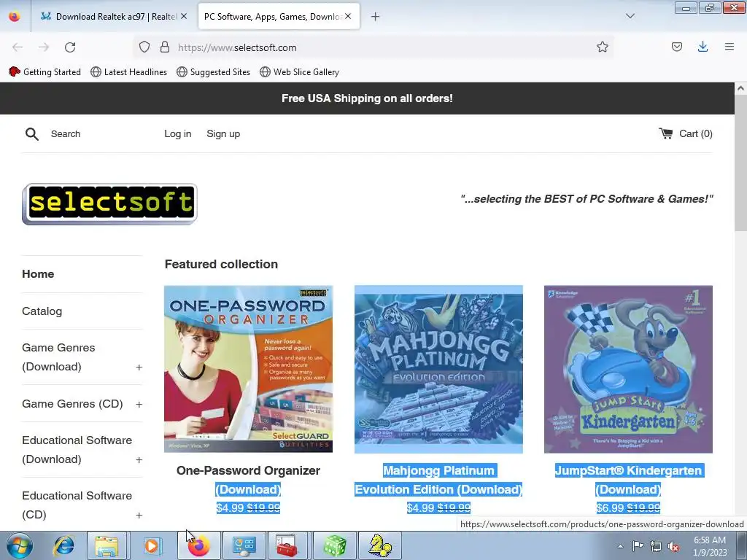Open tracking protection shield icon
Image resolution: width=747 pixels, height=560 pixels.
(144, 47)
